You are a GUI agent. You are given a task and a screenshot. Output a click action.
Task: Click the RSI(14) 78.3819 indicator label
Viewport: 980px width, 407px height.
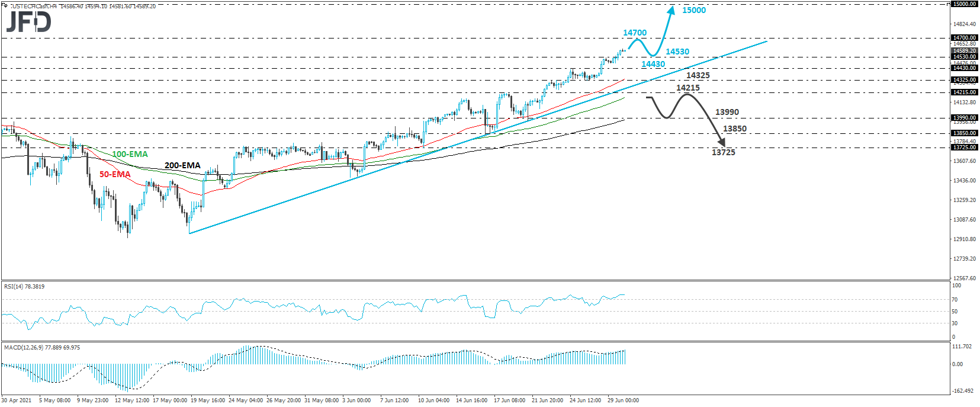pyautogui.click(x=24, y=287)
